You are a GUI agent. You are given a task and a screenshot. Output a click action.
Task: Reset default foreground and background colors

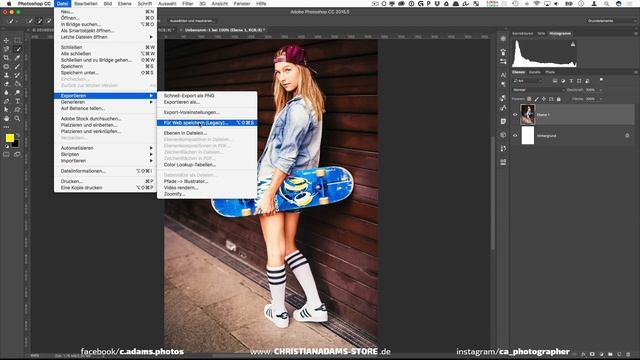pos(7,146)
